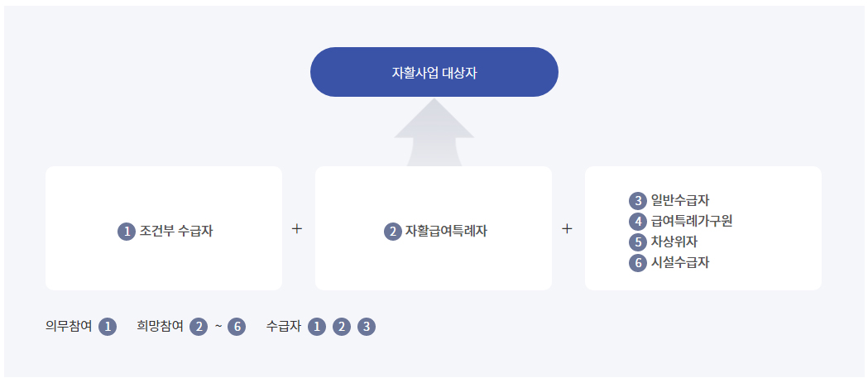Click the number 1 badge after 의무참여
The width and height of the screenshot is (868, 378).
coord(108,327)
